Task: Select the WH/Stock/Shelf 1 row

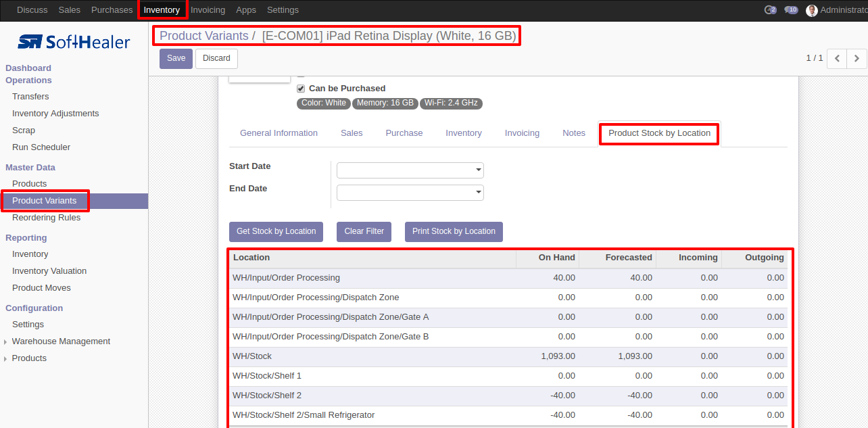Action: click(508, 376)
